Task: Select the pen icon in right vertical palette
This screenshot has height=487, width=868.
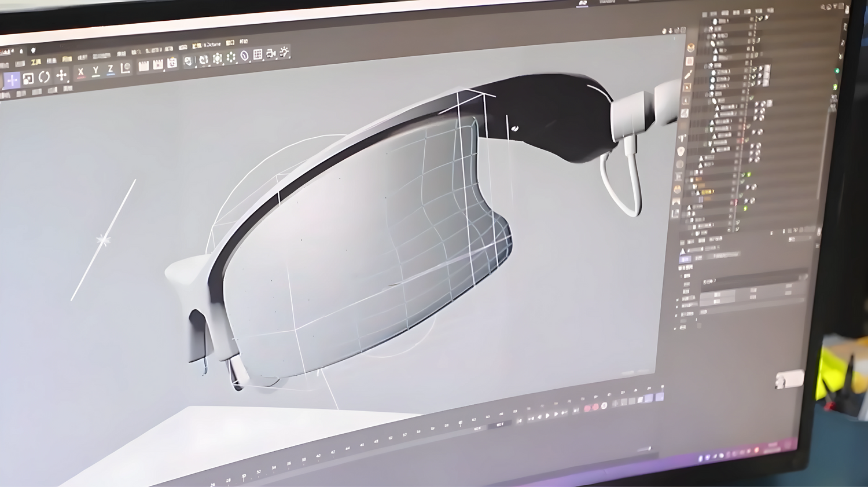Action: [688, 75]
